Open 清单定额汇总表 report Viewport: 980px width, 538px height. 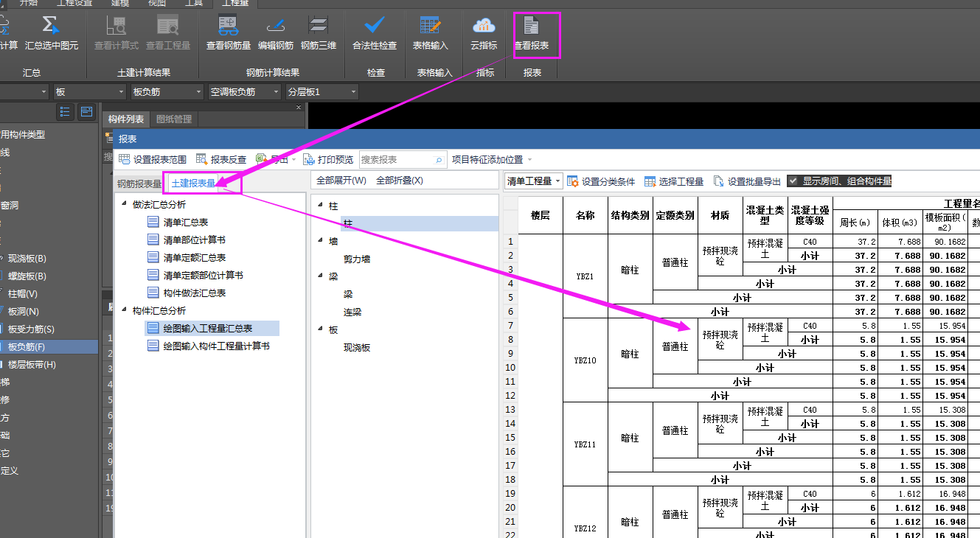194,257
